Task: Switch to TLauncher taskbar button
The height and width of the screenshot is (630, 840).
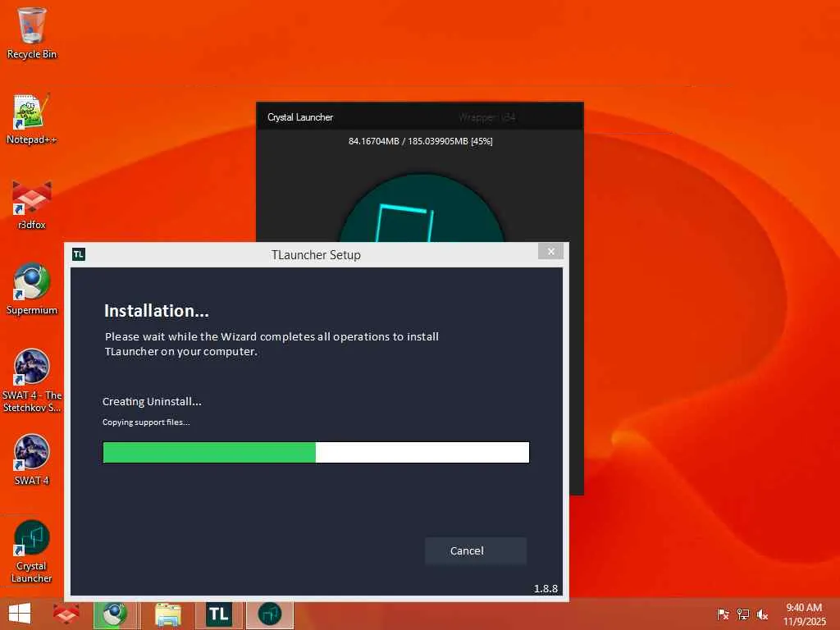Action: (219, 614)
